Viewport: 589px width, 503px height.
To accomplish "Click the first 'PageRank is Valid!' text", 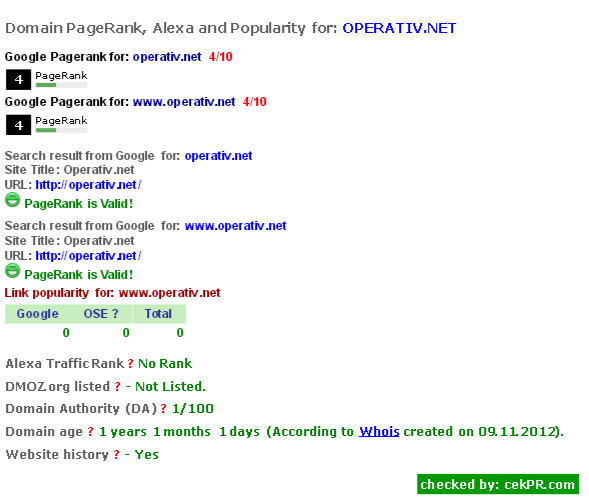I will [x=79, y=204].
